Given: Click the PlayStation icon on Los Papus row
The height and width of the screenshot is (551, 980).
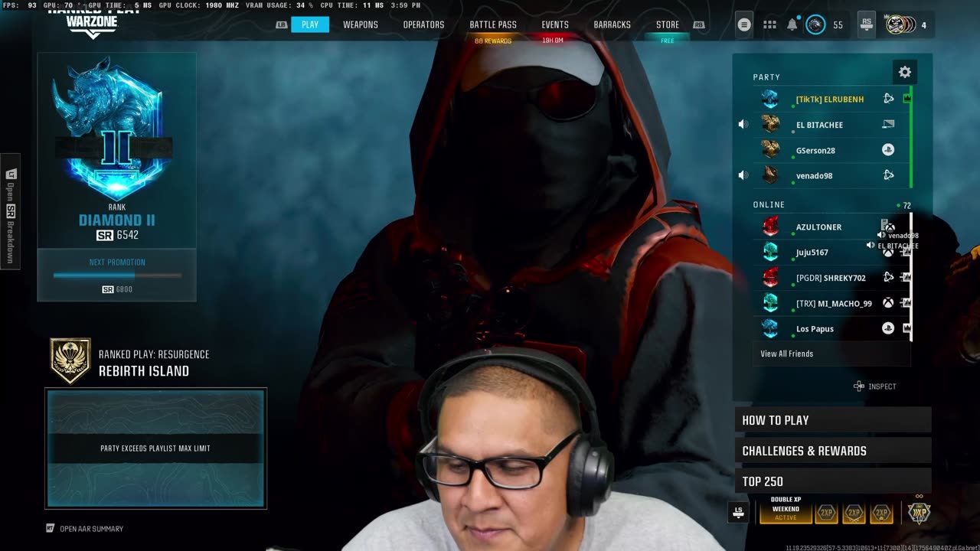Looking at the screenshot, I should tap(888, 328).
